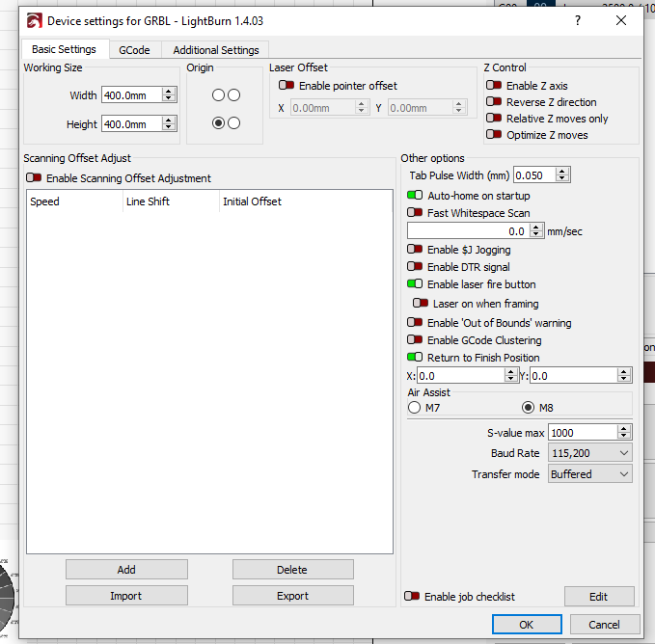
Task: Toggle Optimize Z moves
Action: [494, 134]
